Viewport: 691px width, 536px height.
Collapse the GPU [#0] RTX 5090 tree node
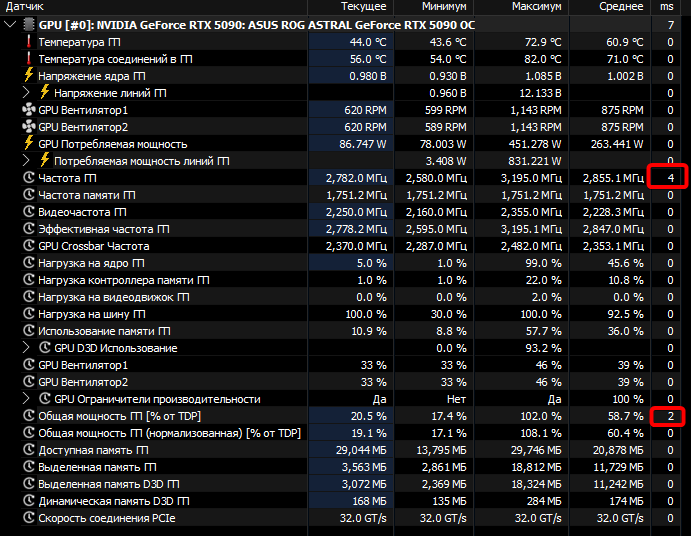tap(10, 25)
